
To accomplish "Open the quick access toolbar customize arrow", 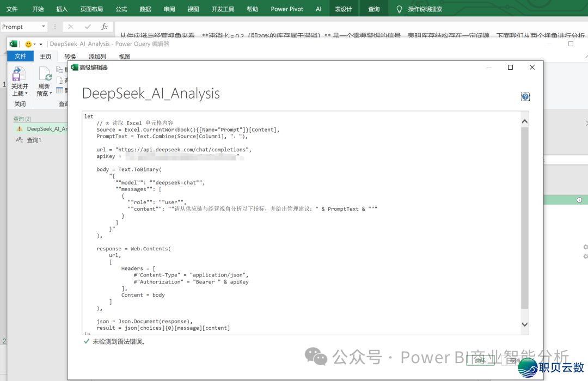I will (41, 44).
